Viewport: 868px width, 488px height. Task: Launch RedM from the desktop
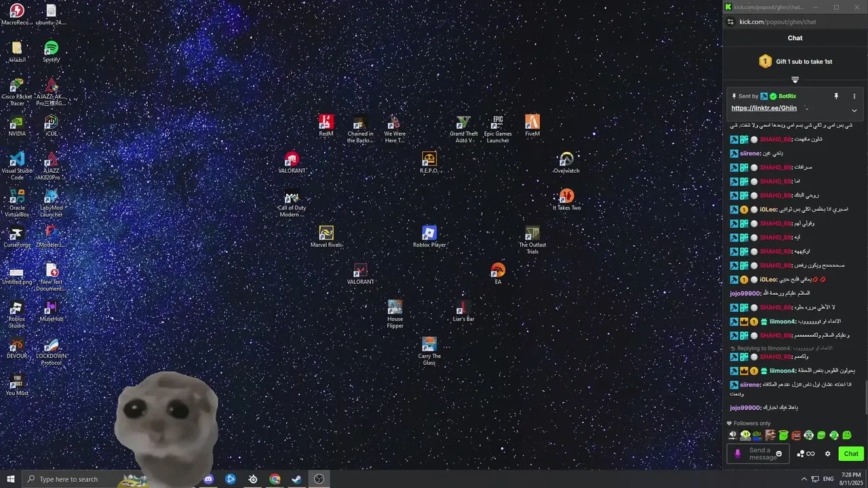click(326, 125)
